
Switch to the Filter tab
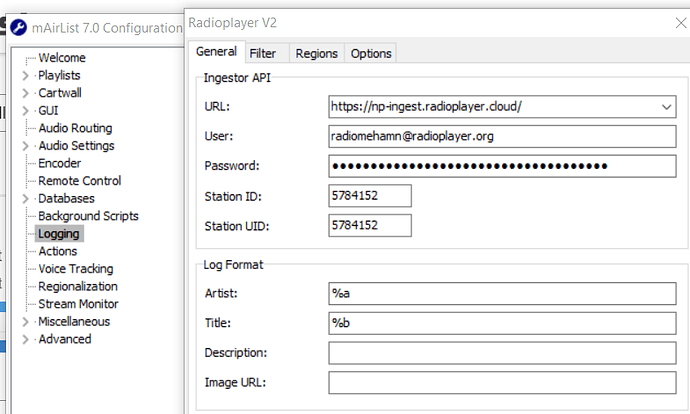click(263, 53)
